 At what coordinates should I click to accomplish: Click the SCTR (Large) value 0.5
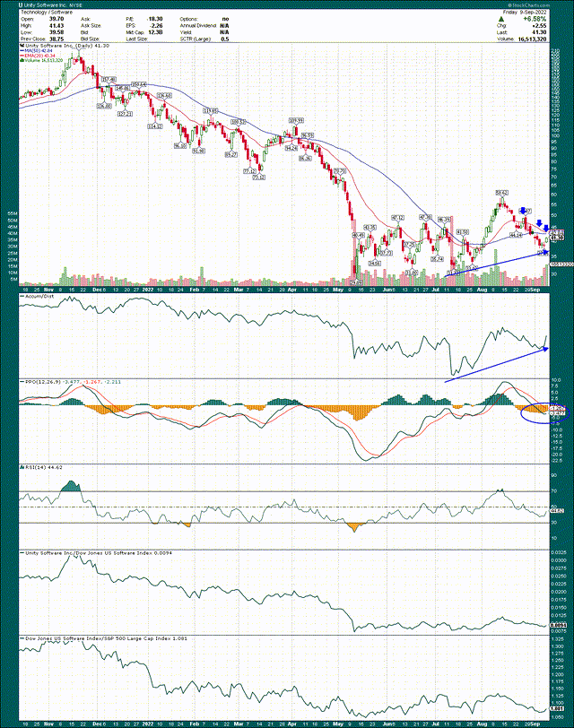(x=225, y=39)
